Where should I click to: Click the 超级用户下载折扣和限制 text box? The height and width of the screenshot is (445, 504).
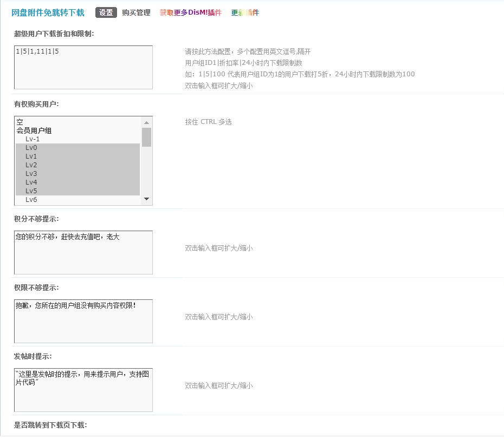pos(83,67)
